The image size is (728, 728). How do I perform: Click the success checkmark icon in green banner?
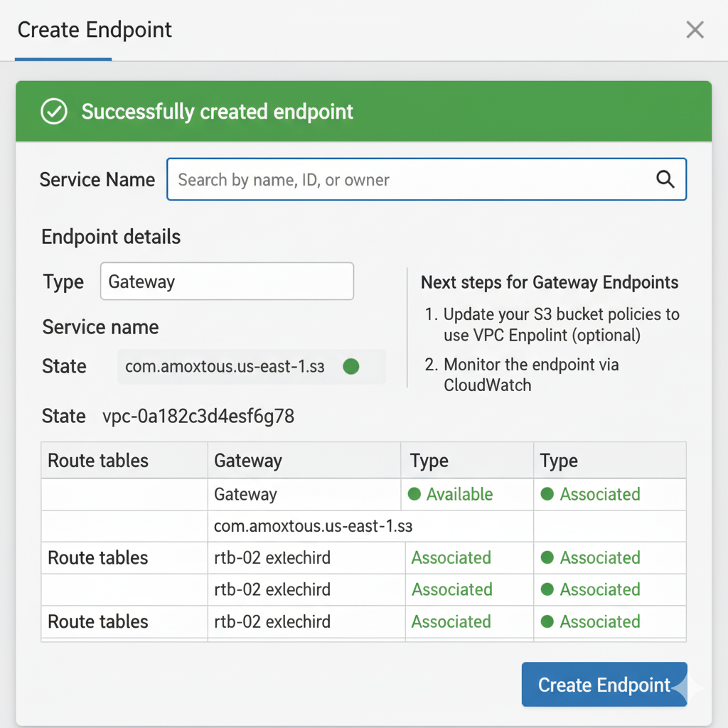pos(54,112)
